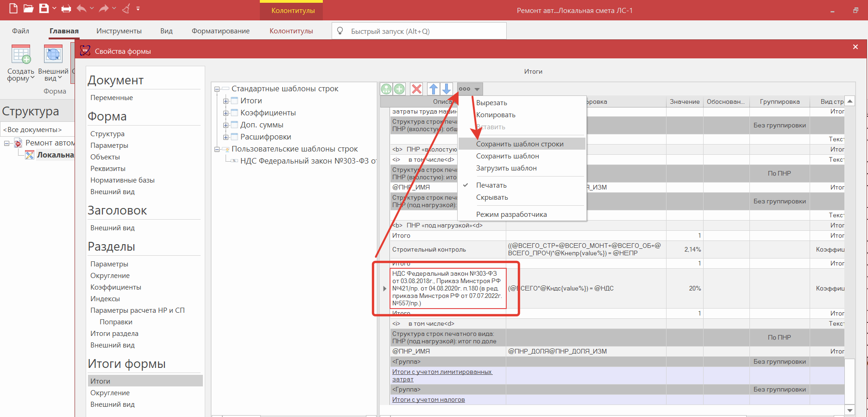Switch to the Вид ribbon tab
Screen dimensions: 868x417
click(166, 31)
